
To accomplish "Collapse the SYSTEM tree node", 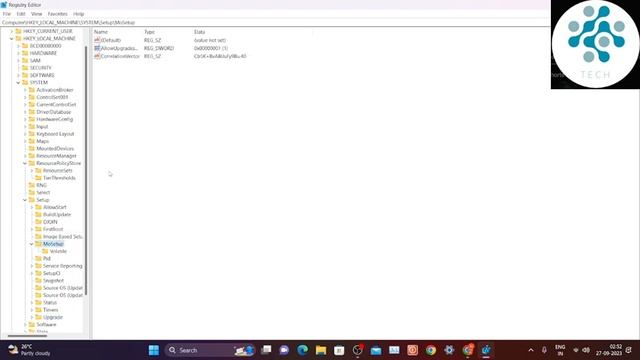I will tap(18, 82).
